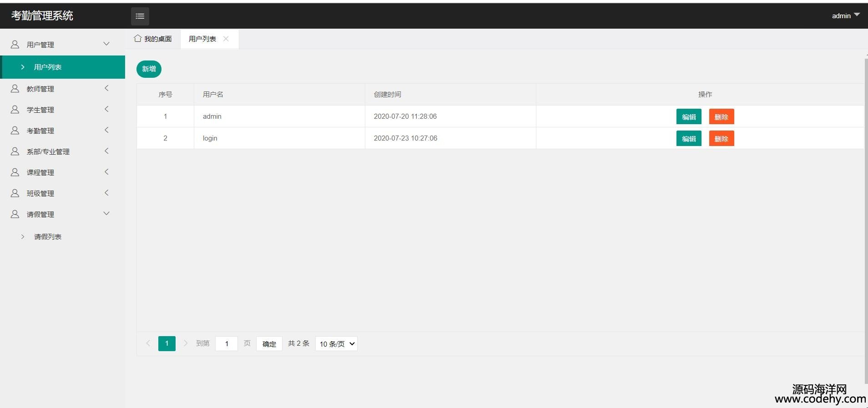
Task: Delete the login user row
Action: click(x=722, y=138)
